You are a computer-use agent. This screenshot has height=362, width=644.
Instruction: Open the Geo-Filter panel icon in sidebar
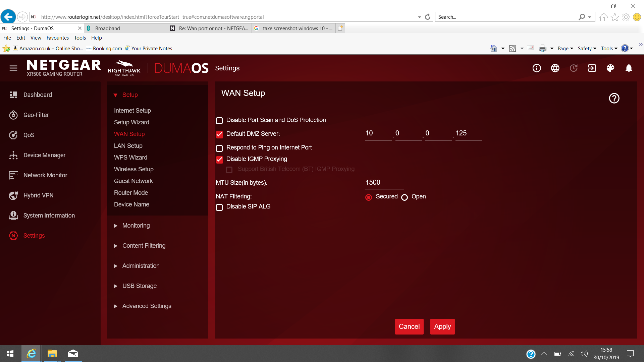pos(13,115)
